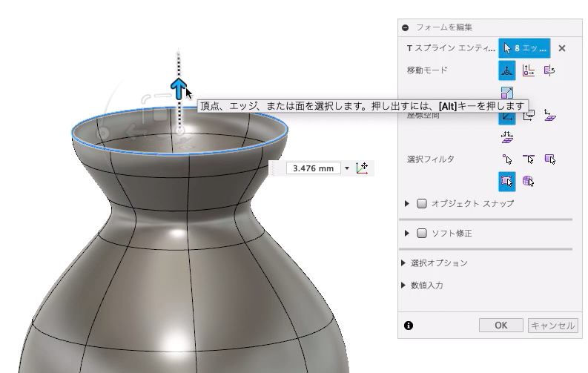588x373 pixels.
Task: Click the coordinate axis icon beside distance field
Action: point(362,168)
